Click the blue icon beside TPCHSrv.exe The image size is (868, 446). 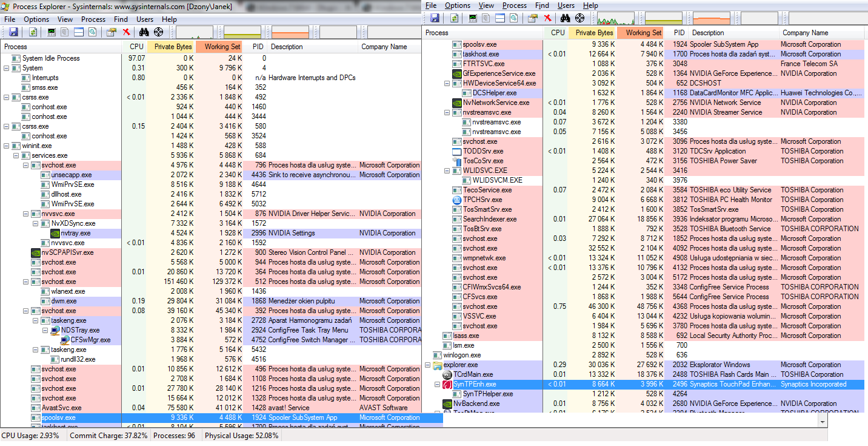coord(457,200)
